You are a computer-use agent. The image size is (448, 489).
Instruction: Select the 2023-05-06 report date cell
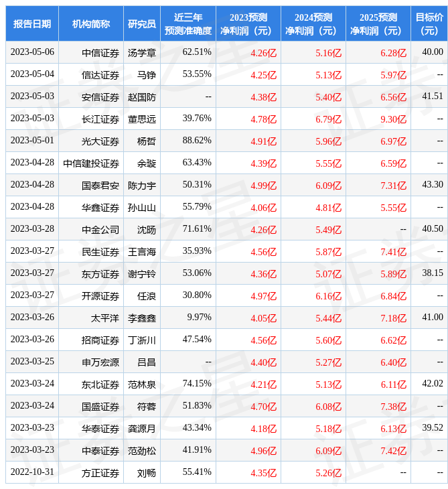point(32,52)
